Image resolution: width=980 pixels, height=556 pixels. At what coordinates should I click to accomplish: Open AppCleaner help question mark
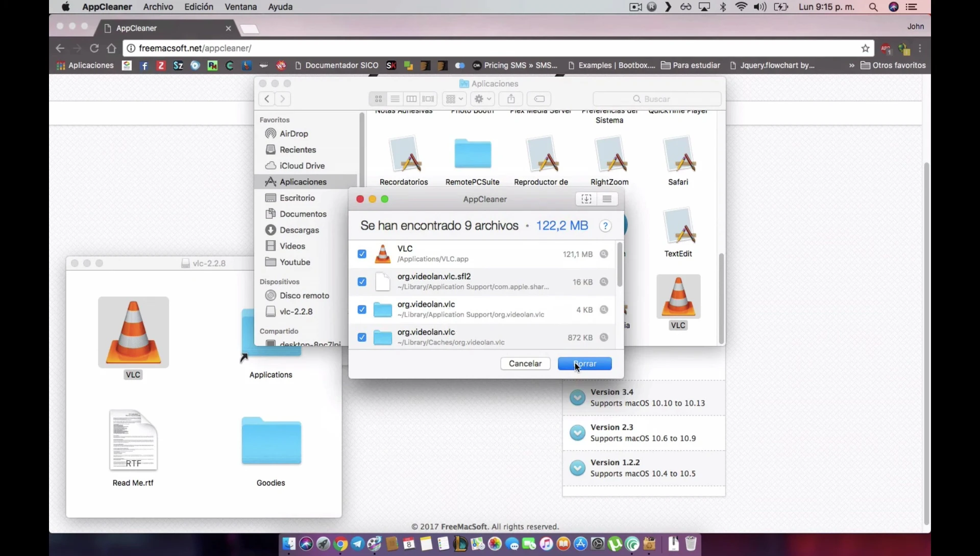tap(605, 226)
